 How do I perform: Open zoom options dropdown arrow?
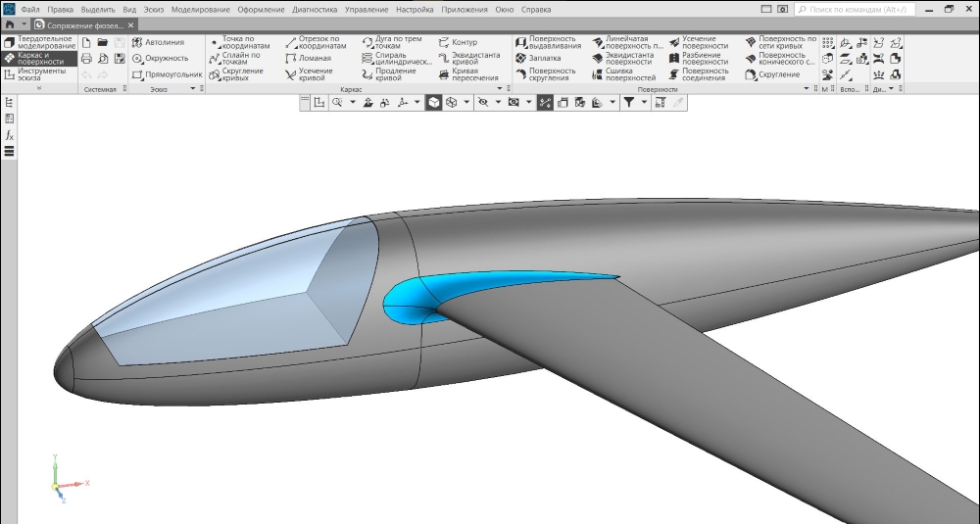tap(353, 103)
